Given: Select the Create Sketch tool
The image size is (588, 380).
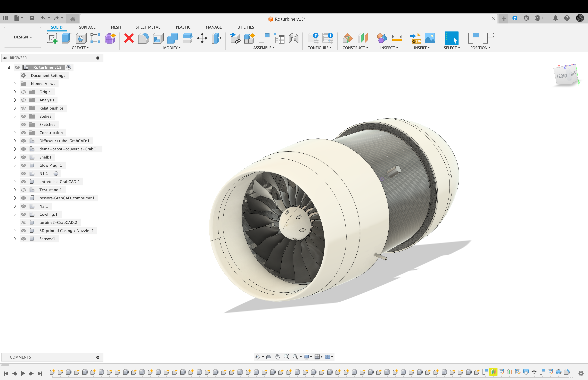Looking at the screenshot, I should point(52,38).
